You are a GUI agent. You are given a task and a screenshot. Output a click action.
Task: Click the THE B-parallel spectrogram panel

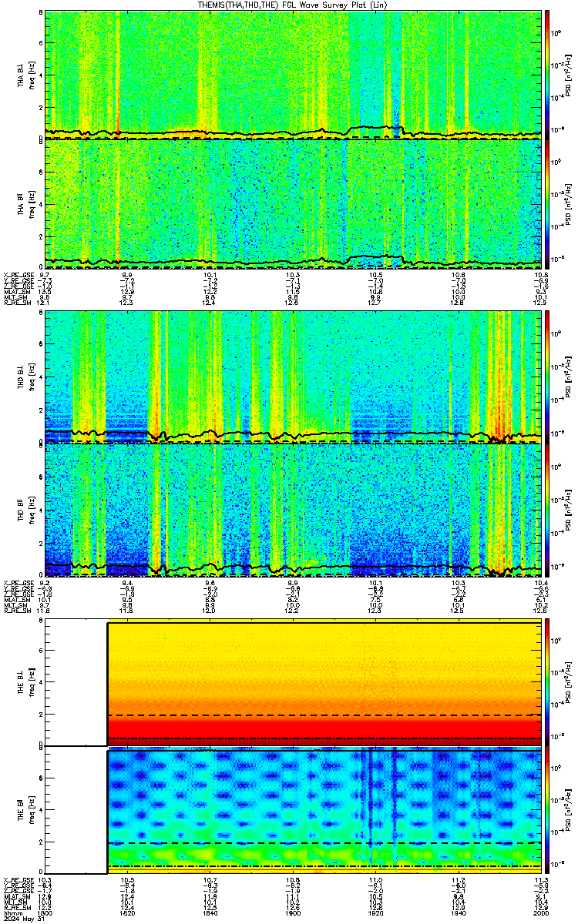click(292, 811)
